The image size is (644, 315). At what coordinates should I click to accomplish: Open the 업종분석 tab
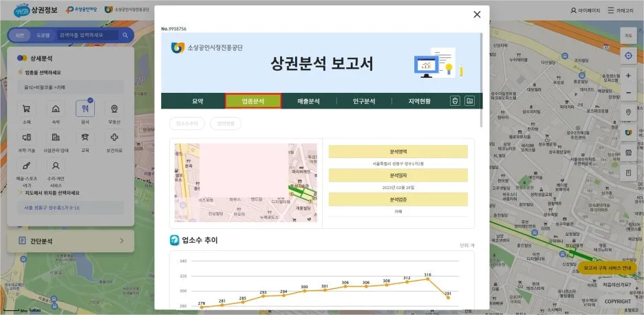pyautogui.click(x=253, y=101)
